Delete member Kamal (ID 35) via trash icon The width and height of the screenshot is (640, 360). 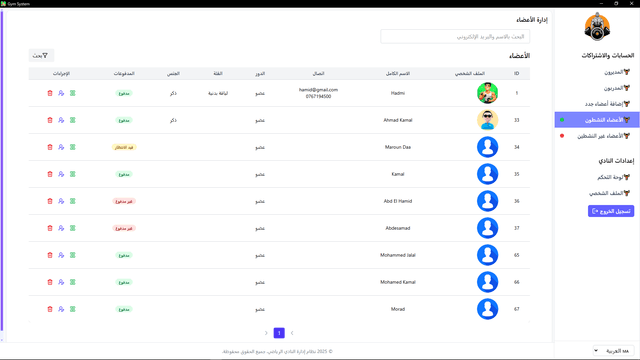[x=50, y=174]
